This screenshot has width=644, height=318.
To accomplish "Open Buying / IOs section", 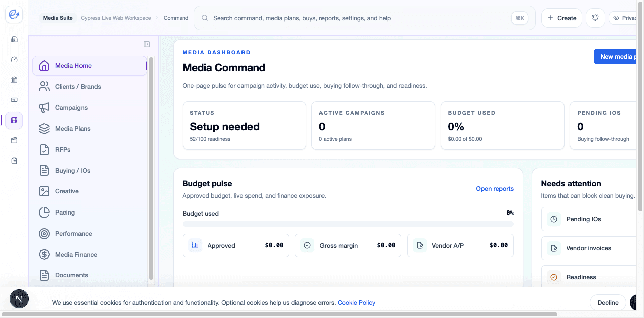I will point(90,171).
